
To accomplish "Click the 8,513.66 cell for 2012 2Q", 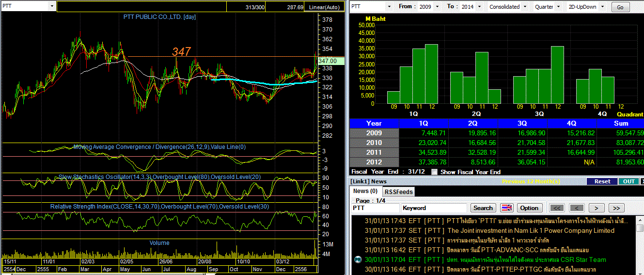I will (x=473, y=162).
